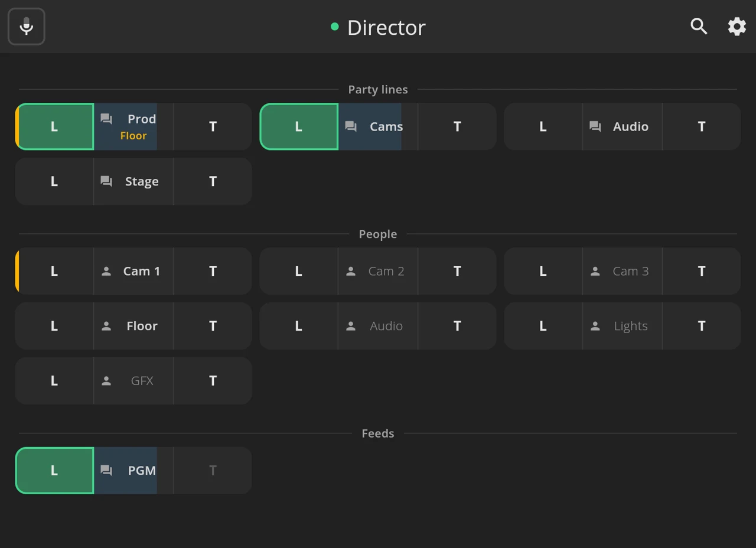Stop listening to the PGM feed
Screen dimensions: 756x548
click(54, 471)
